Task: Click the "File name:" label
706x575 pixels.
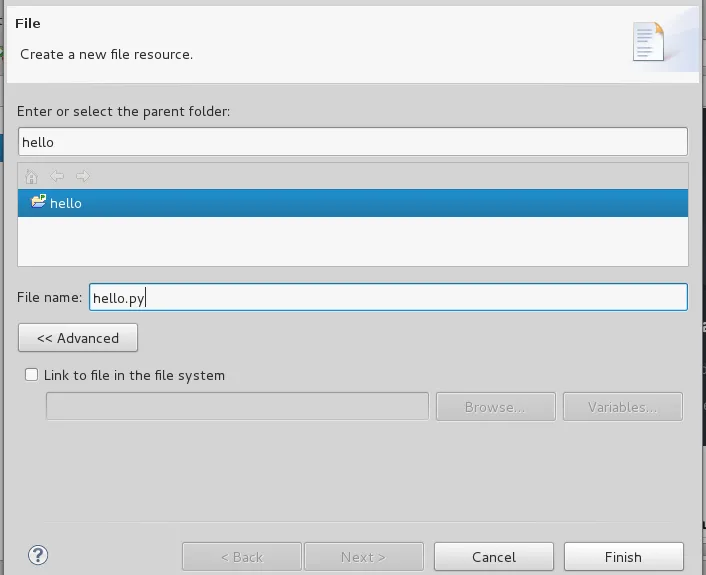Action: tap(50, 297)
